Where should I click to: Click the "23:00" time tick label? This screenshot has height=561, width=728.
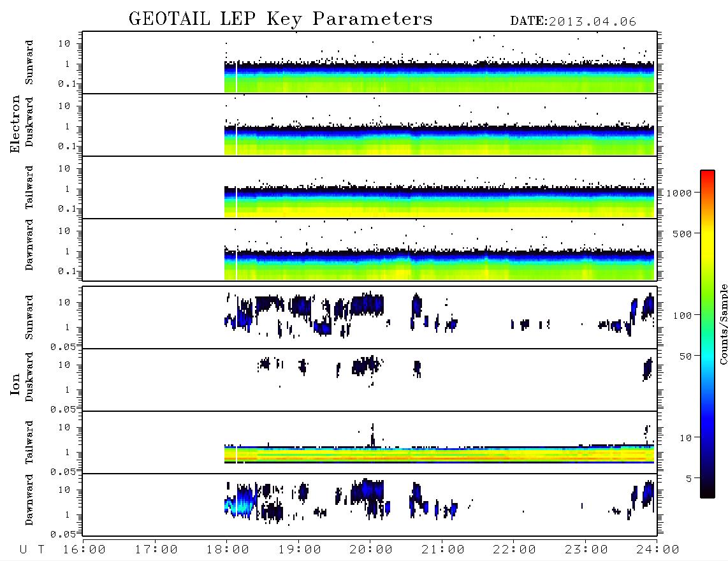(586, 550)
